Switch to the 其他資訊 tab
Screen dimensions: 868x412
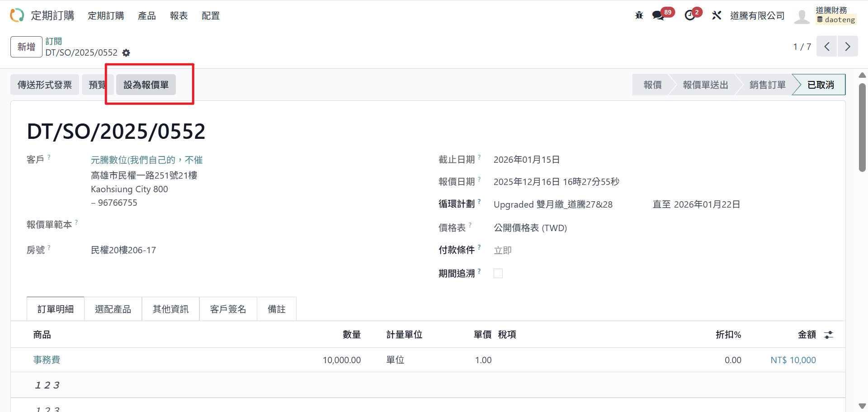point(170,309)
